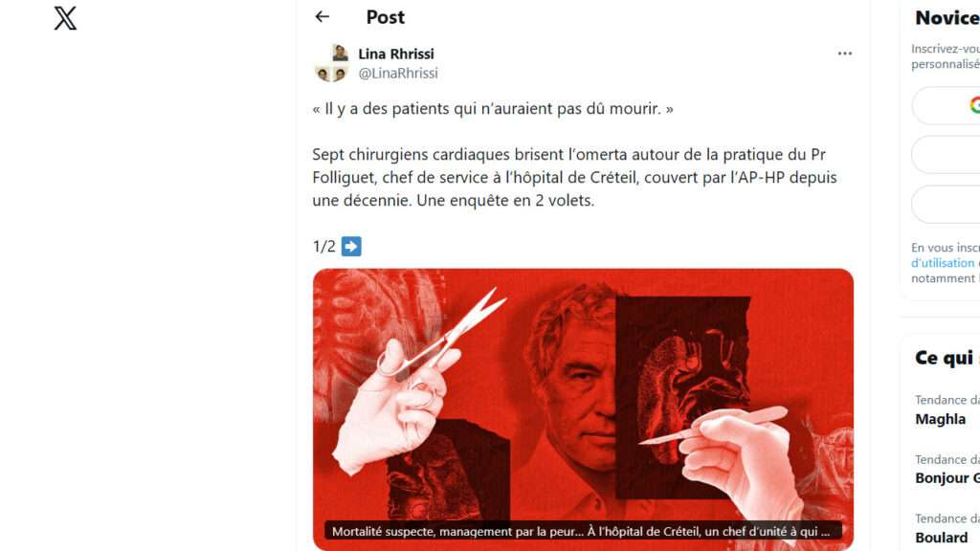Click the third sign-up button
The image size is (980, 551).
946,205
